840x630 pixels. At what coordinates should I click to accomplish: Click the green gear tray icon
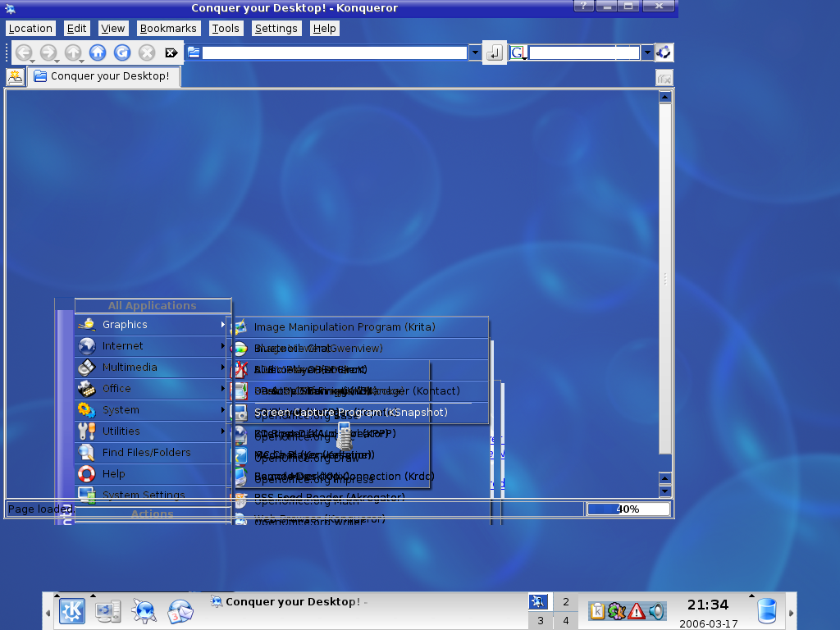pos(617,610)
